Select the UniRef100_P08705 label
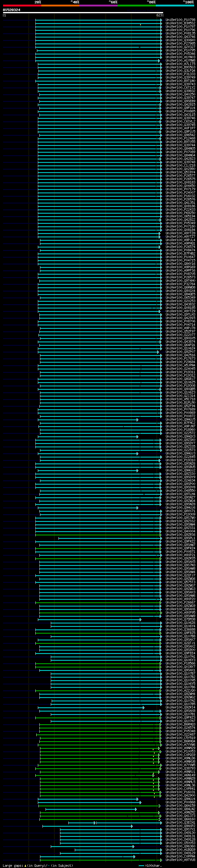Screen dimensions: 197x868 pos(180,274)
